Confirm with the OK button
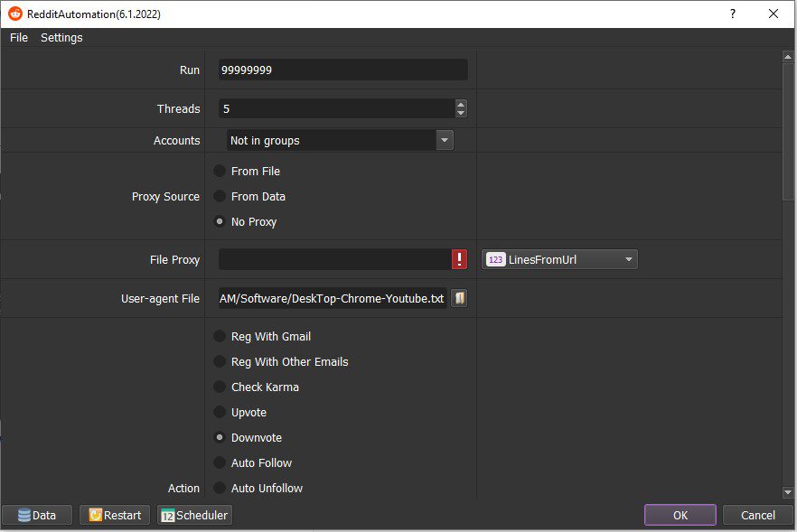797x532 pixels. (680, 515)
